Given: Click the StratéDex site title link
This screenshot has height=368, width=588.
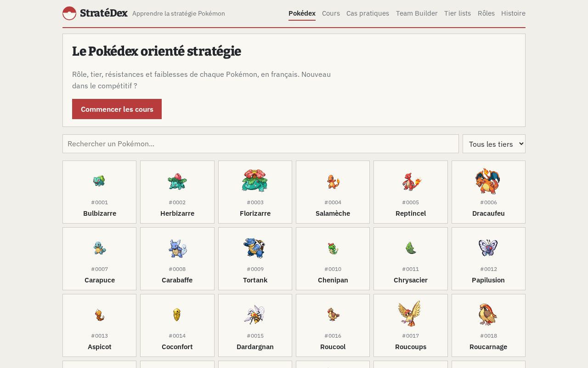Looking at the screenshot, I should 104,13.
